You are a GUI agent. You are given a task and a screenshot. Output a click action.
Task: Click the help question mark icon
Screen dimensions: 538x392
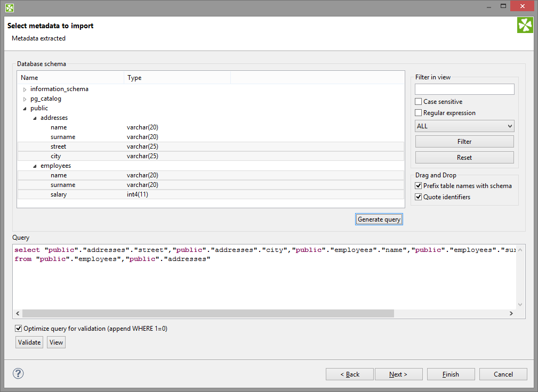point(18,374)
